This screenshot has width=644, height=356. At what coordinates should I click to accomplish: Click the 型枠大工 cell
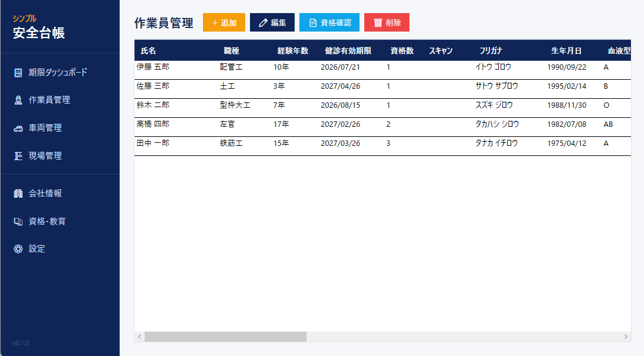click(235, 105)
